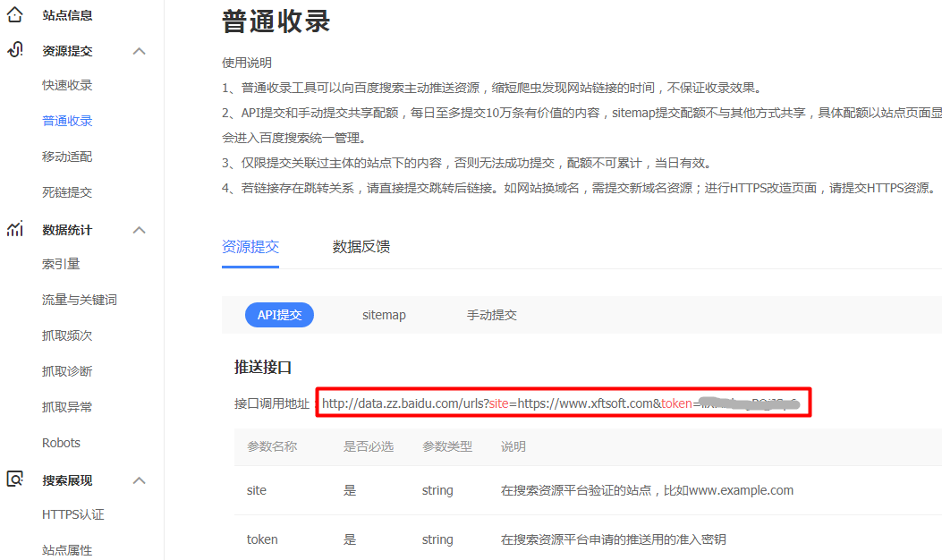The height and width of the screenshot is (560, 942).
Task: Select the sitemap submission option
Action: click(384, 315)
